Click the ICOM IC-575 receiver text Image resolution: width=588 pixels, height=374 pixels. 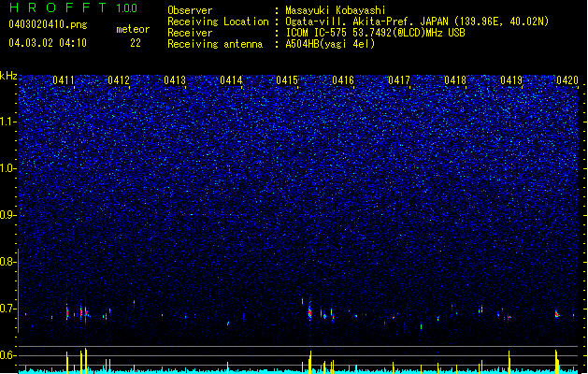point(375,33)
